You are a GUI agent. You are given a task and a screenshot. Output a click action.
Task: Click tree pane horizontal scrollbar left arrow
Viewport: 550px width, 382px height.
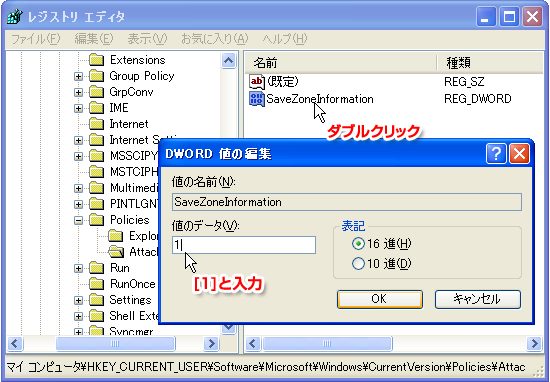coord(15,343)
